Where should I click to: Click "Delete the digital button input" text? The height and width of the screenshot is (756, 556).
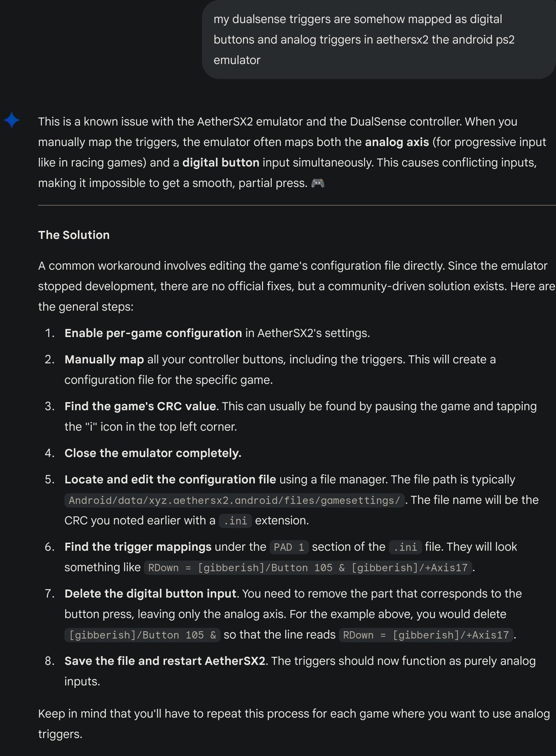[151, 594]
